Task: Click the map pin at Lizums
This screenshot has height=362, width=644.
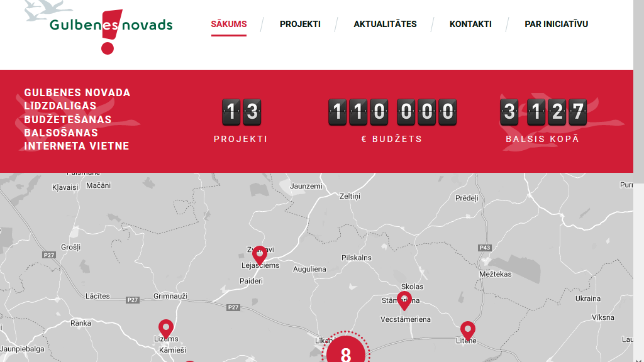Action: coord(166,328)
